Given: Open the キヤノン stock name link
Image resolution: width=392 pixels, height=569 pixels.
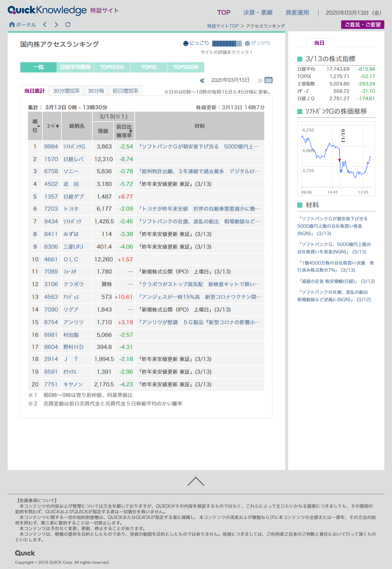Looking at the screenshot, I should pyautogui.click(x=73, y=384).
